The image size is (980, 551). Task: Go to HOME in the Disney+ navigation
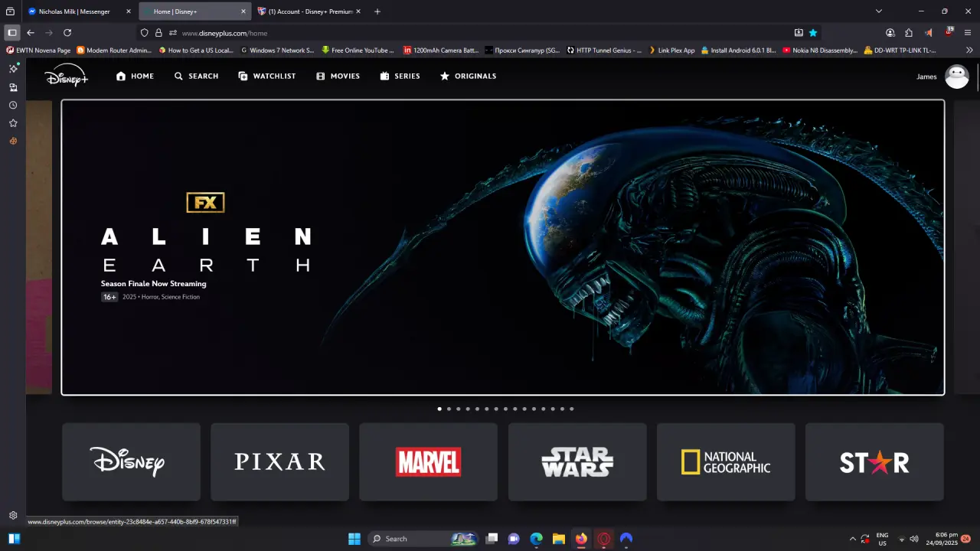click(x=135, y=77)
